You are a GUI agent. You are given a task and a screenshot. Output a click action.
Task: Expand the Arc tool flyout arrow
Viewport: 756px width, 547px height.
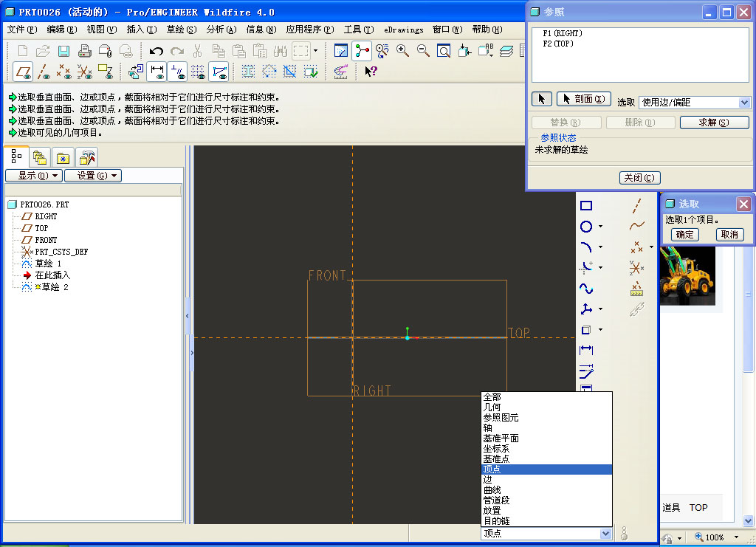pyautogui.click(x=601, y=247)
